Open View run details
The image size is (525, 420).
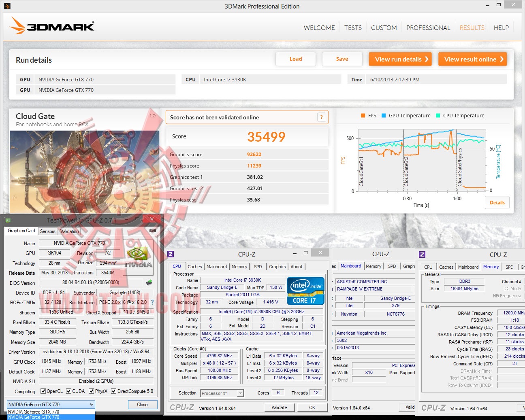400,59
